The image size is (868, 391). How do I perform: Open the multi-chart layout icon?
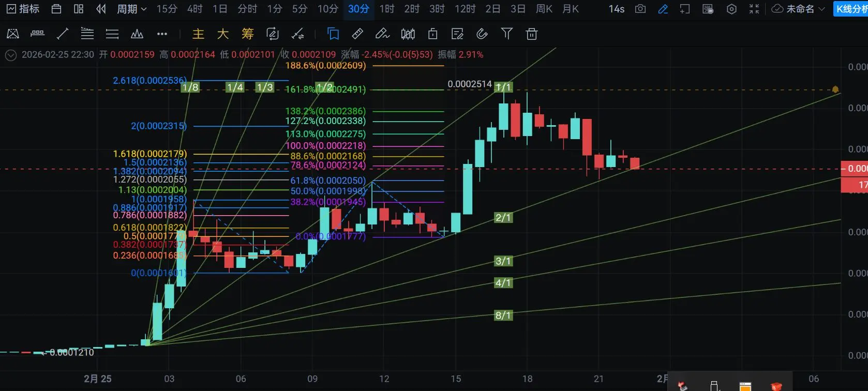79,9
